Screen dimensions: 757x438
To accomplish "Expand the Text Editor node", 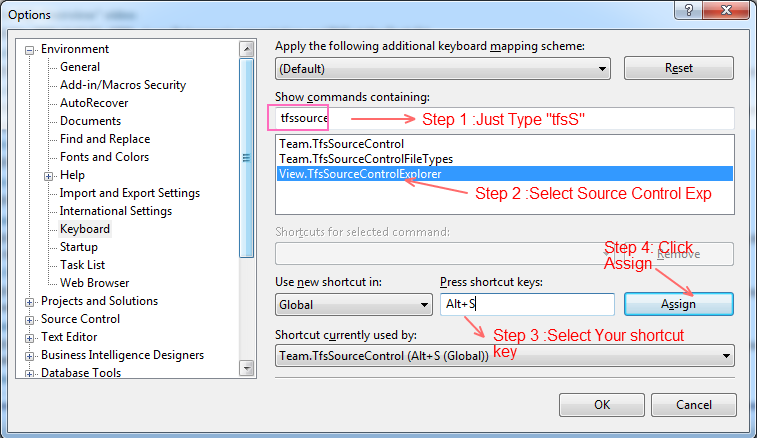I will pos(30,337).
